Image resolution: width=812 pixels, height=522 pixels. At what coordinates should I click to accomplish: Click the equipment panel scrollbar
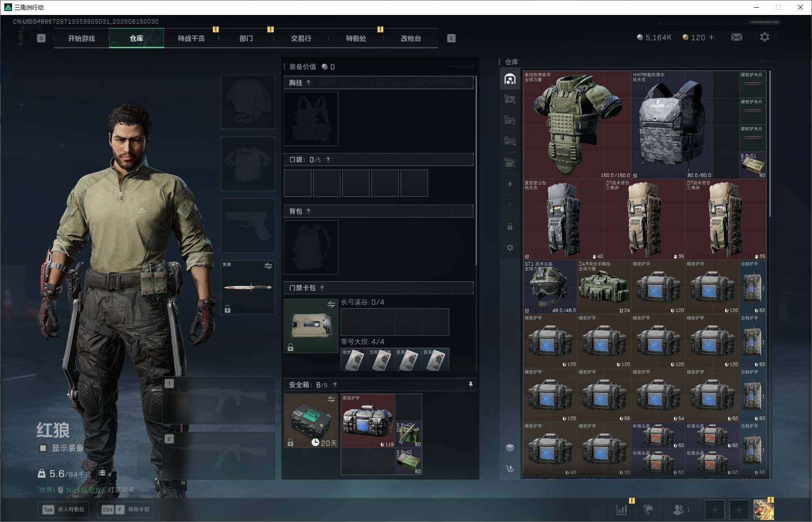(x=476, y=170)
